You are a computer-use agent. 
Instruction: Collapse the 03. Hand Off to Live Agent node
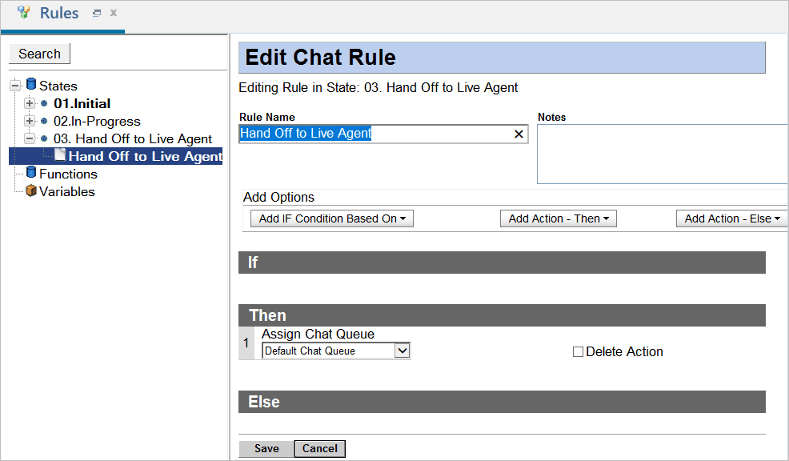[x=29, y=139]
